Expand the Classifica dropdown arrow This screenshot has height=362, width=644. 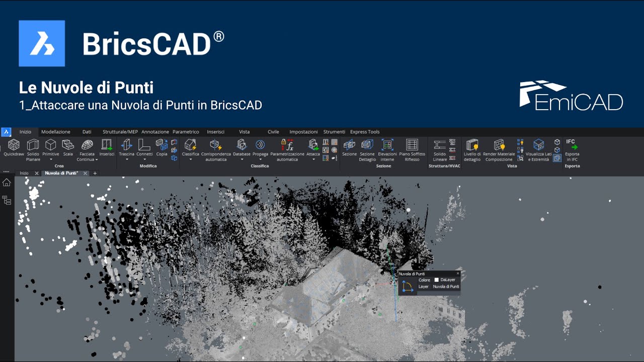point(190,160)
